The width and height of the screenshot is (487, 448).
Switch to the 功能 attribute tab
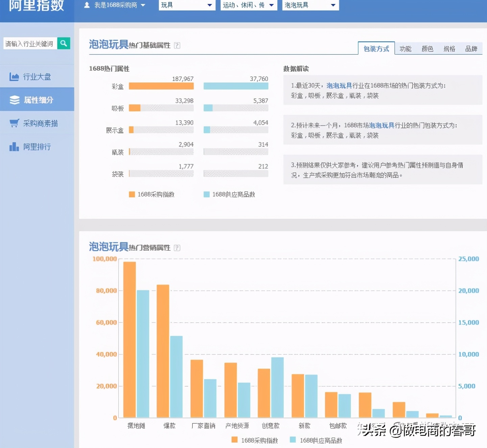coord(405,49)
